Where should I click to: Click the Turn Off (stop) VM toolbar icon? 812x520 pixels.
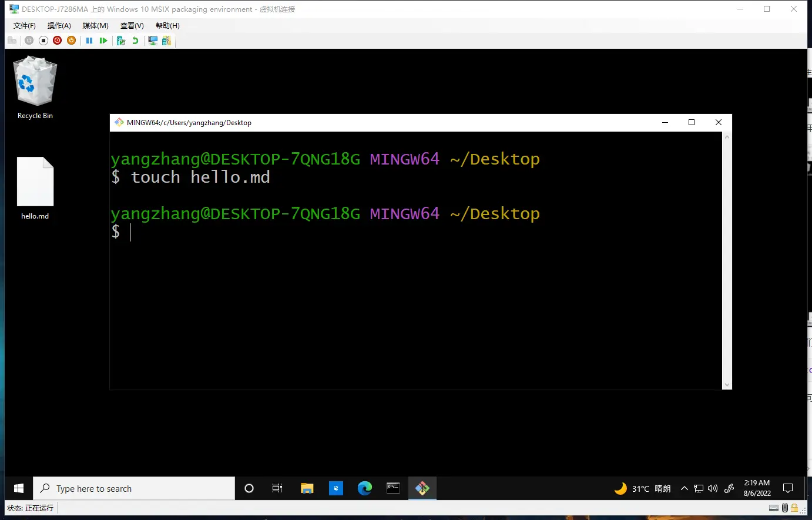[x=43, y=41]
